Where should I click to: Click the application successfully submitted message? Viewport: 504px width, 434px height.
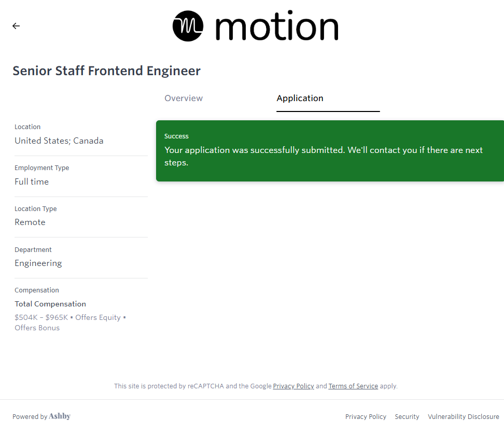coord(323,156)
